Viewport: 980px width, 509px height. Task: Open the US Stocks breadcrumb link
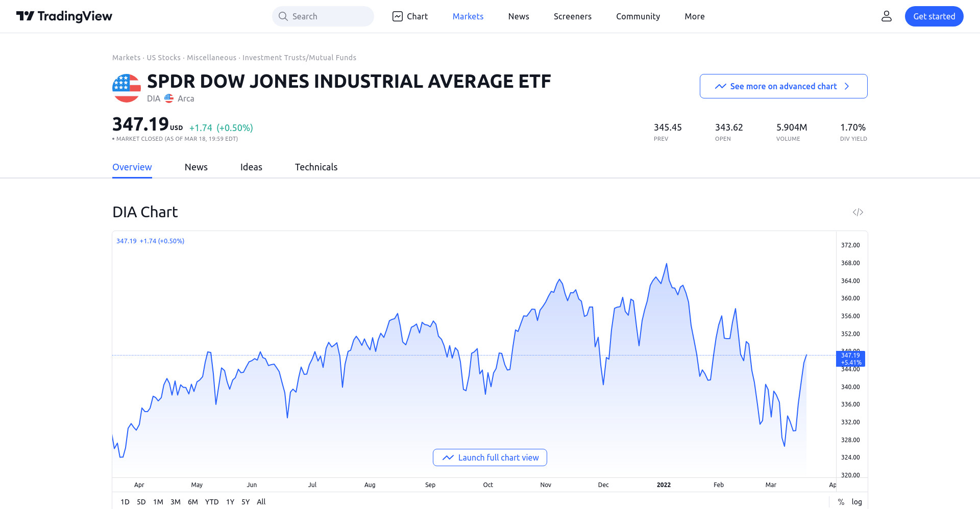tap(163, 58)
